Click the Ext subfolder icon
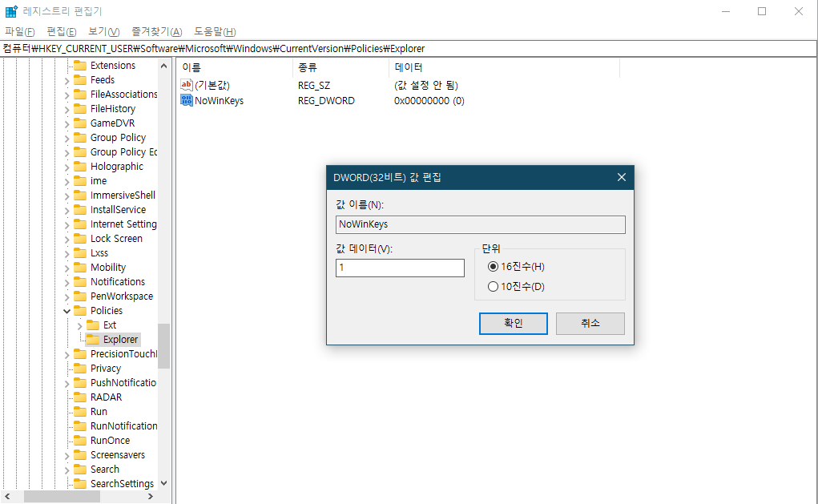Screen dimensions: 818x504 pyautogui.click(x=93, y=325)
